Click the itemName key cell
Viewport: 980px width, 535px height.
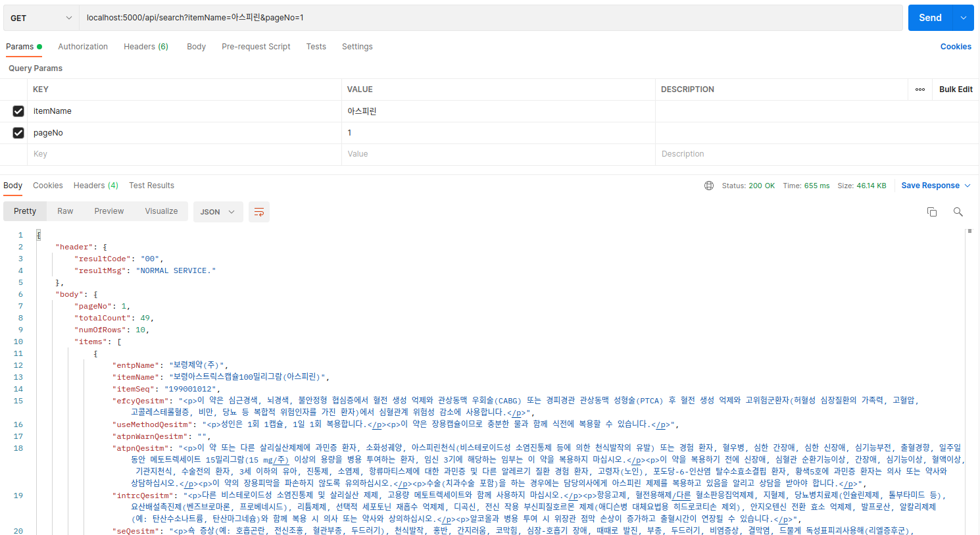coord(184,111)
